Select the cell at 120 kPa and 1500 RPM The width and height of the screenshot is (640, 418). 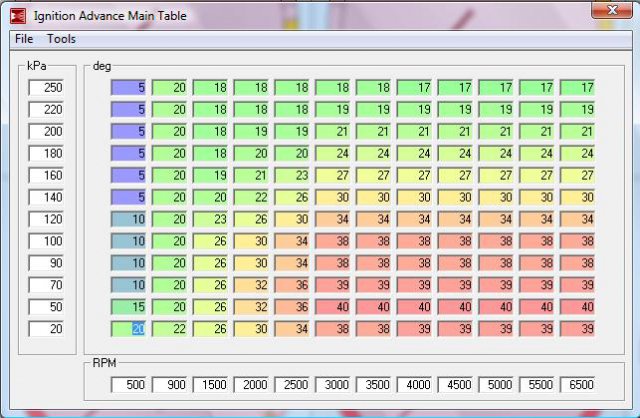pos(210,219)
